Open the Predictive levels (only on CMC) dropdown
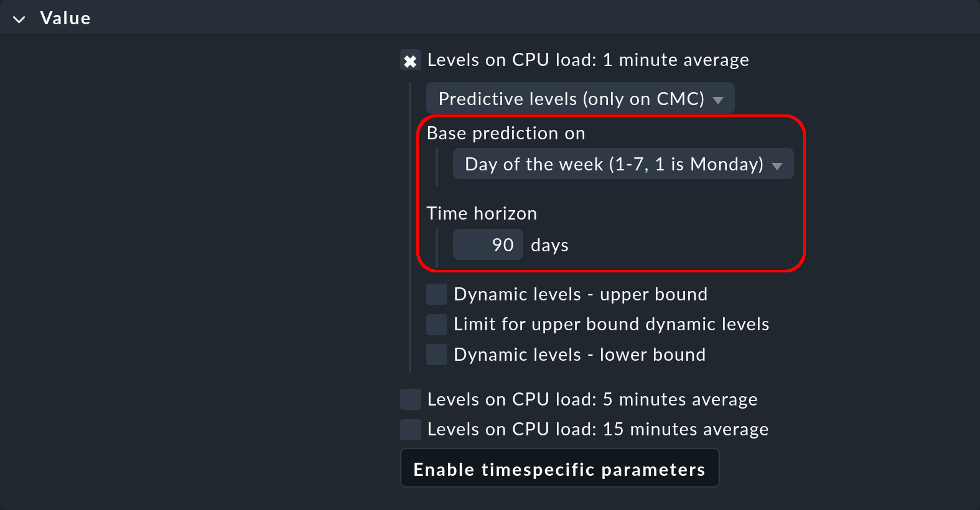The width and height of the screenshot is (980, 510). (x=579, y=98)
